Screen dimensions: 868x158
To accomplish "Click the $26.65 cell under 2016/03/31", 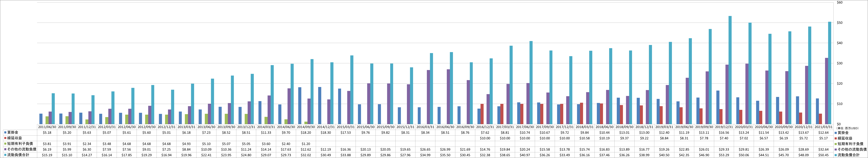I will pyautogui.click(x=425, y=149).
